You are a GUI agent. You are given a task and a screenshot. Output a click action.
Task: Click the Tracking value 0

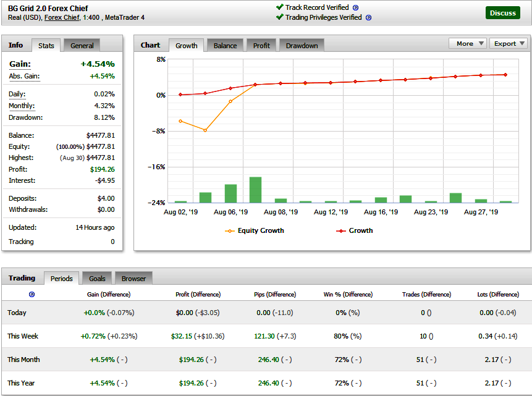[x=112, y=242]
